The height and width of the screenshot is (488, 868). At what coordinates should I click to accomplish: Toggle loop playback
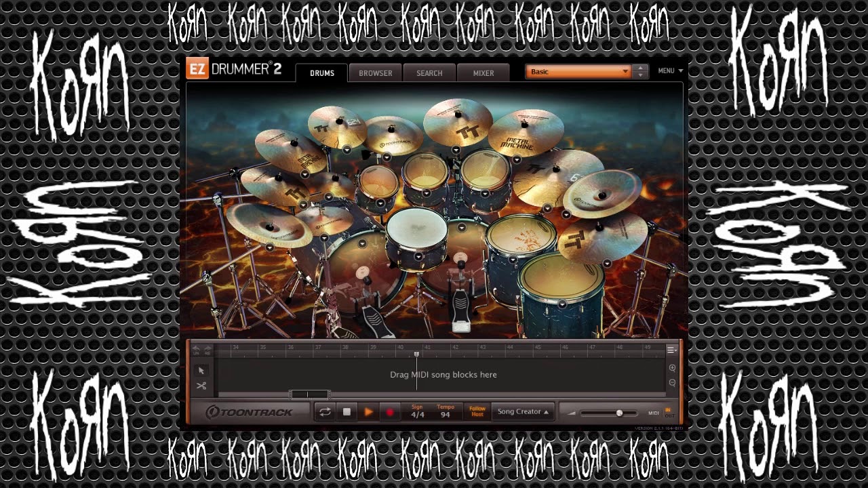click(x=325, y=411)
